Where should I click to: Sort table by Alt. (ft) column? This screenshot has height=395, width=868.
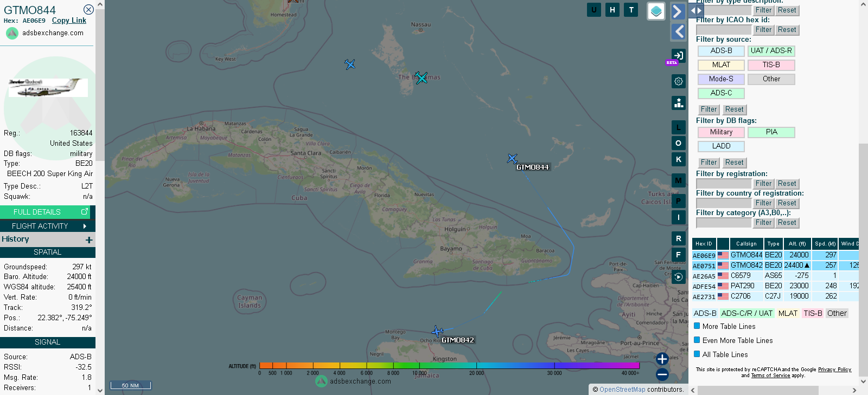click(797, 244)
